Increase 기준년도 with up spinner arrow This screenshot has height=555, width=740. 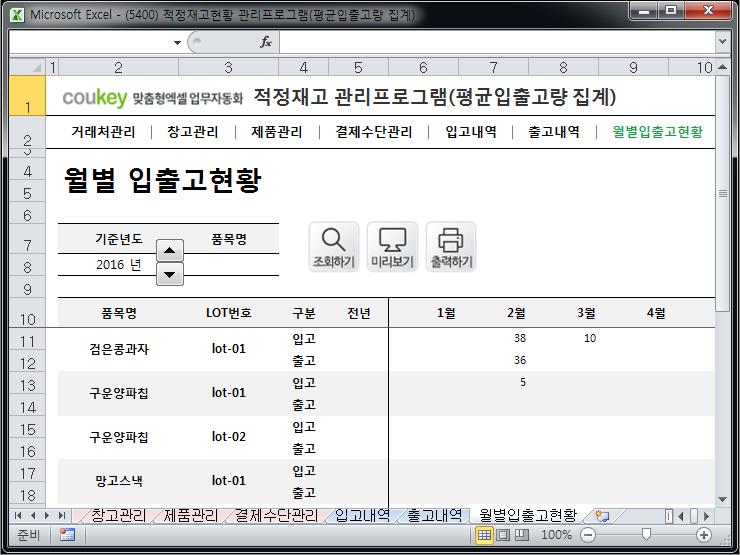(169, 251)
